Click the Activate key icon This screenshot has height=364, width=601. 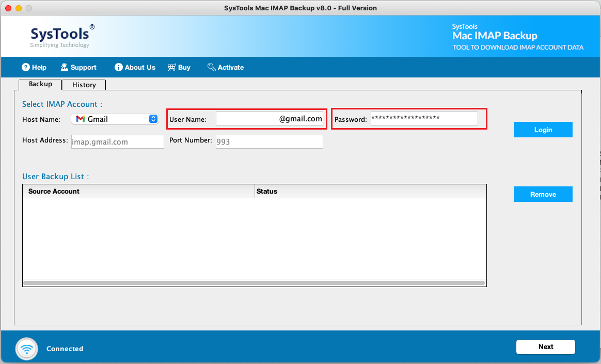pyautogui.click(x=211, y=68)
